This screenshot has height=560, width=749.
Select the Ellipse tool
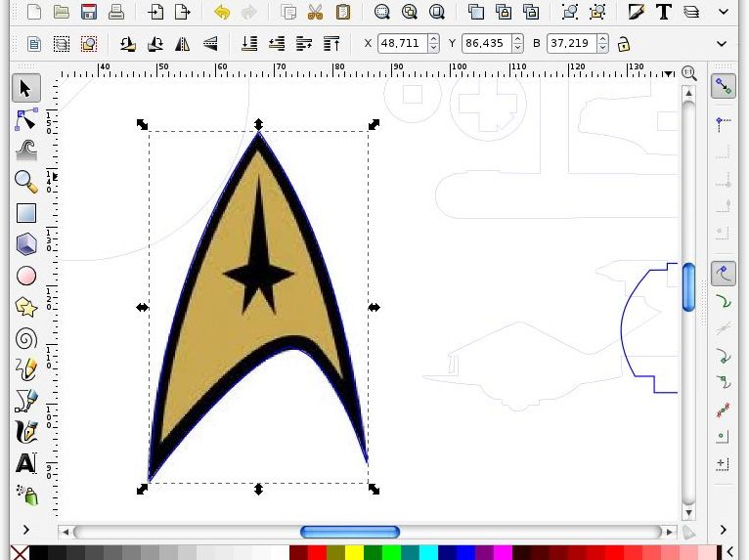[26, 276]
